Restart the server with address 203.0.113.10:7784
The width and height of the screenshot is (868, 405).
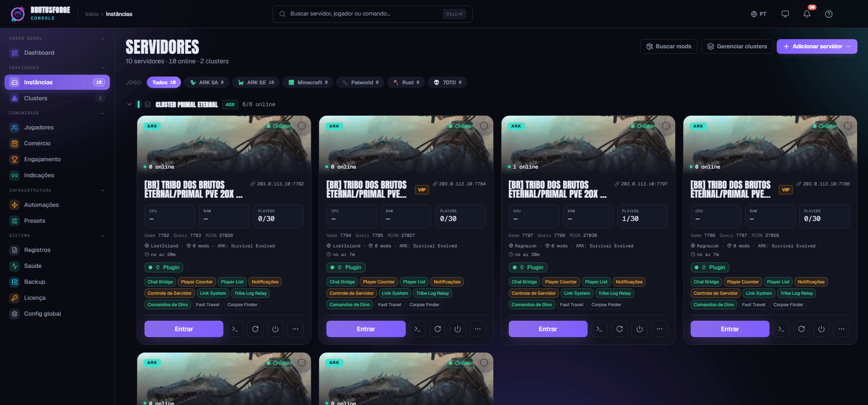tap(438, 329)
